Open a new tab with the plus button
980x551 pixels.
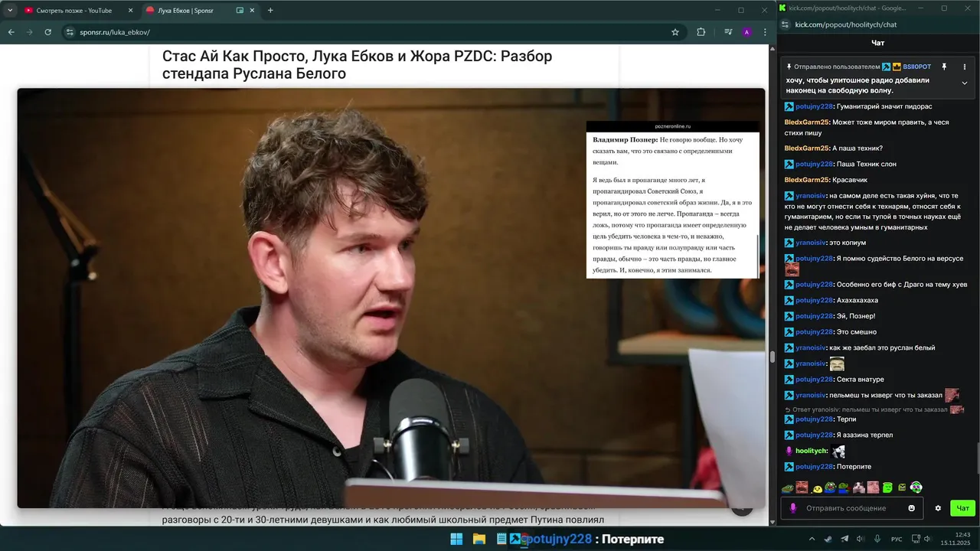coord(270,11)
